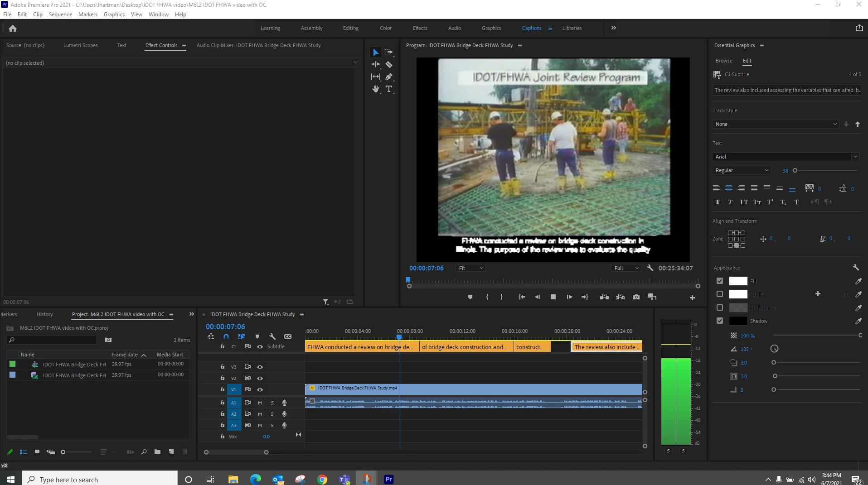
Task: Open the Track Style None dropdown
Action: pos(776,125)
